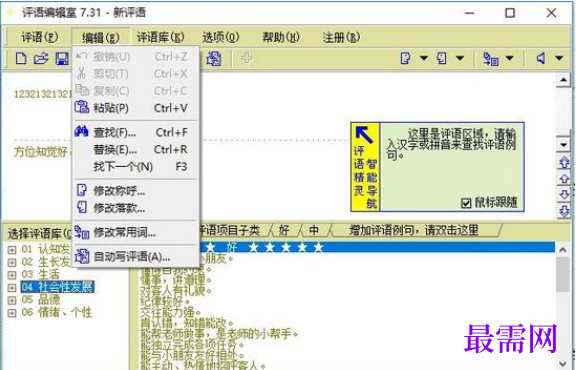Select the phrase 纪律较好。
Viewport: 576px width, 370px height.
(165, 302)
